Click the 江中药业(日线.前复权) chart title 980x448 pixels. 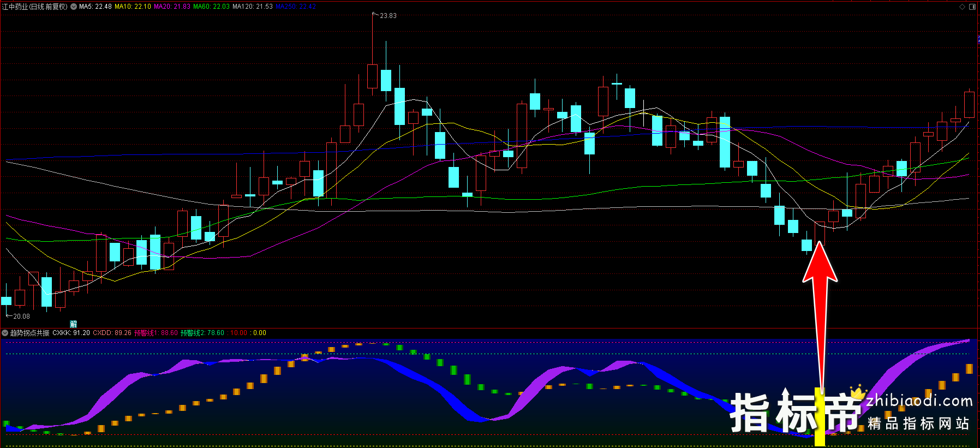[35, 7]
